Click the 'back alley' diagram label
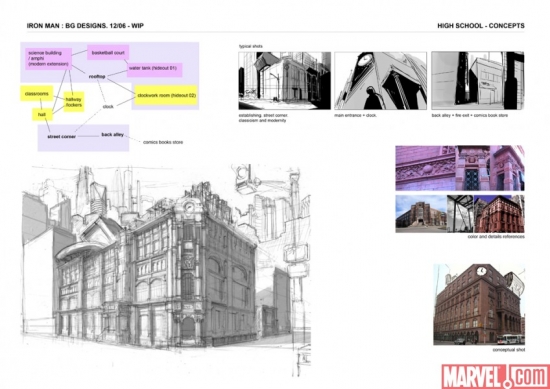550x389 pixels. pyautogui.click(x=113, y=134)
